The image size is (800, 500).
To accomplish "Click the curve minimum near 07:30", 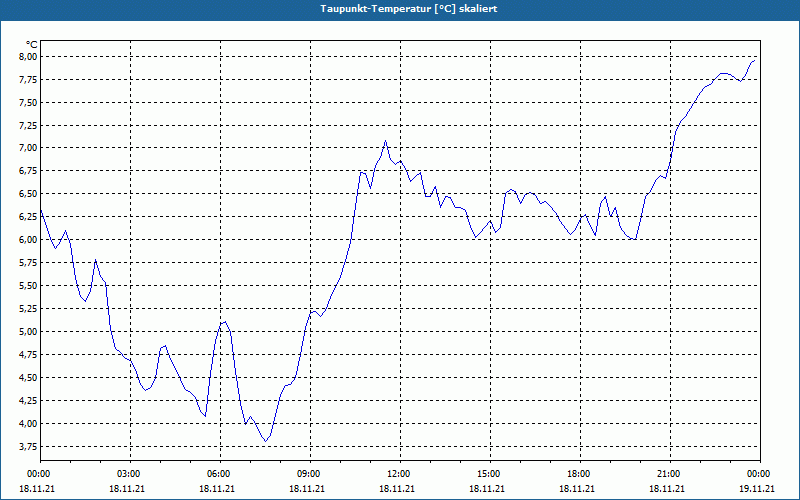I will pyautogui.click(x=265, y=441).
